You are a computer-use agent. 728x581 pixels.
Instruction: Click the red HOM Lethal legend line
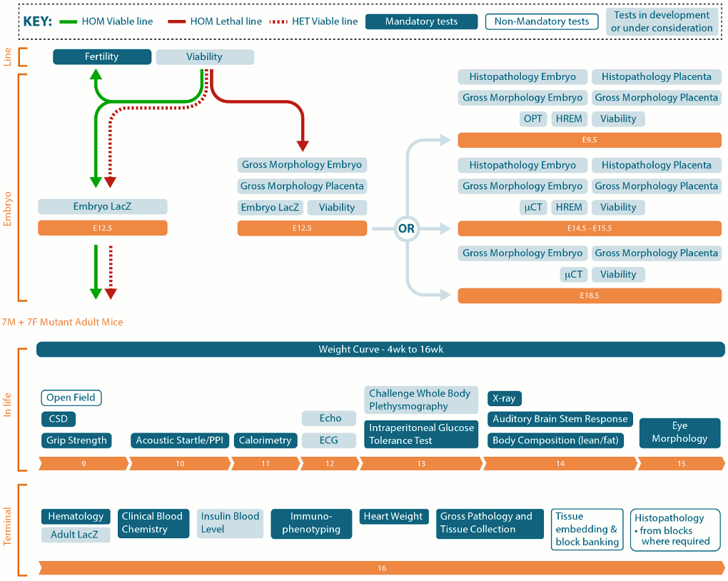coord(177,22)
